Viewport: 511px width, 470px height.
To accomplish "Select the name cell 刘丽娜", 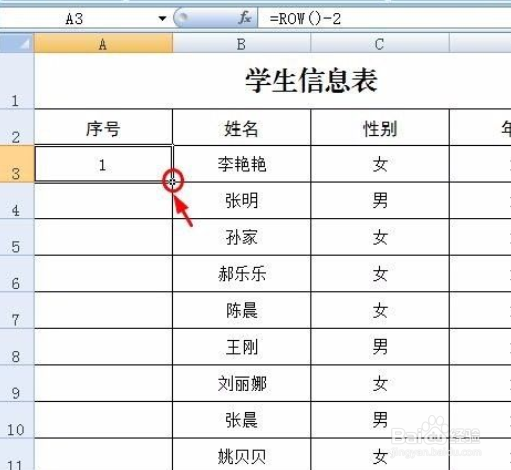I will (242, 384).
